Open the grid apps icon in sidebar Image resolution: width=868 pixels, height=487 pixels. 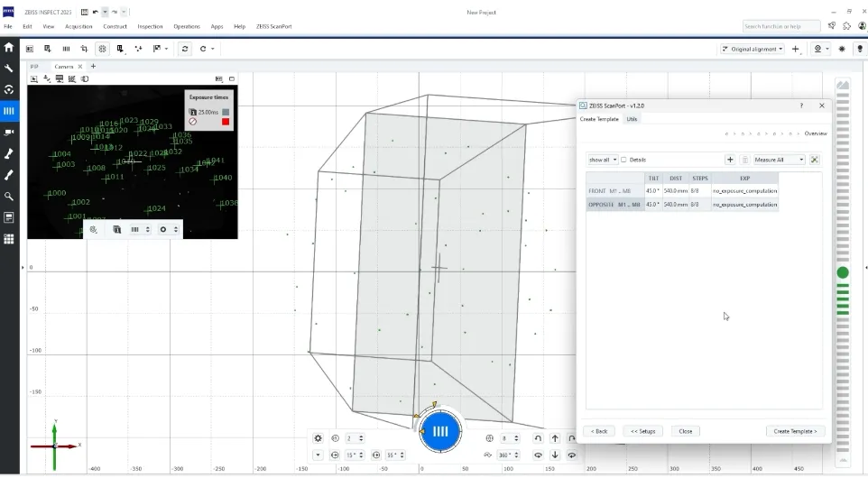coord(9,239)
